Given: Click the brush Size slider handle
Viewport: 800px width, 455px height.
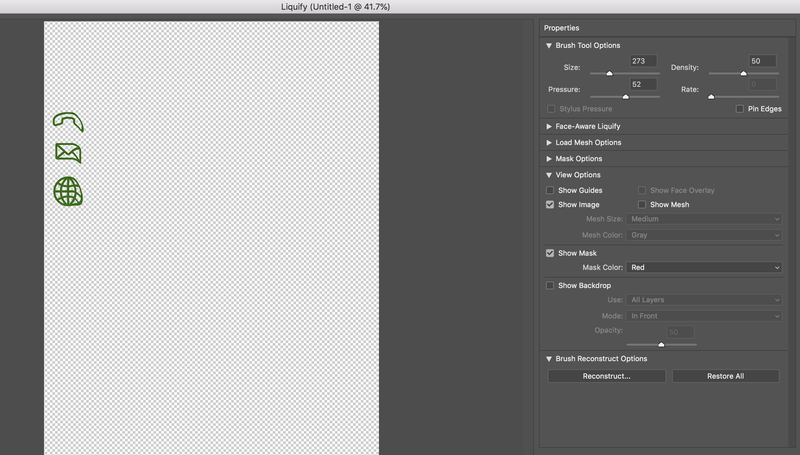Looking at the screenshot, I should coord(609,73).
